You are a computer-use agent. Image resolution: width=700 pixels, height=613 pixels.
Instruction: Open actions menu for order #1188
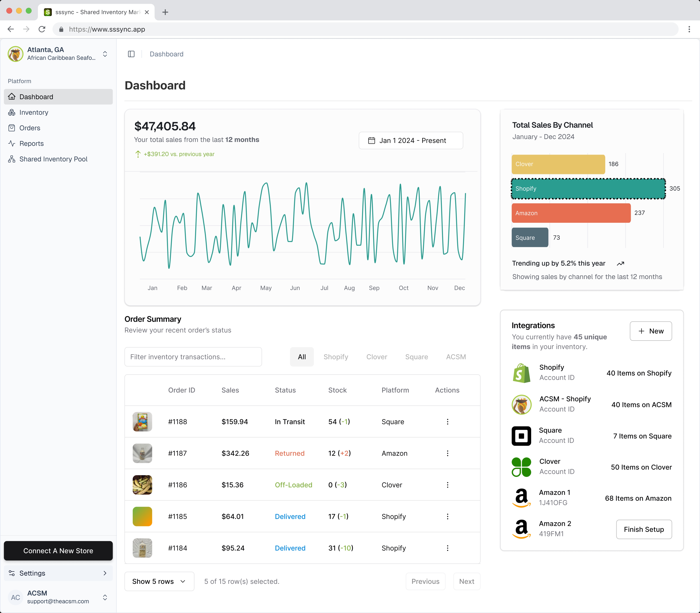click(447, 422)
